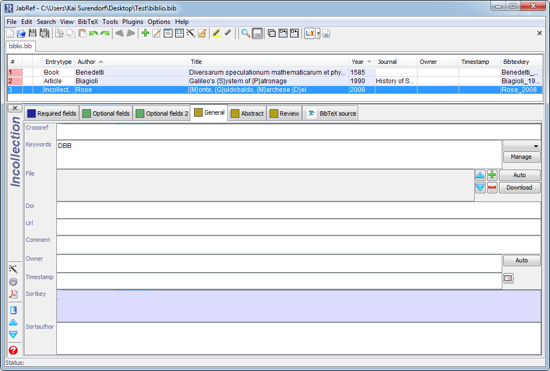Screen dimensions: 550x371
Task: Go back using the gray left arrow
Action: point(120,34)
